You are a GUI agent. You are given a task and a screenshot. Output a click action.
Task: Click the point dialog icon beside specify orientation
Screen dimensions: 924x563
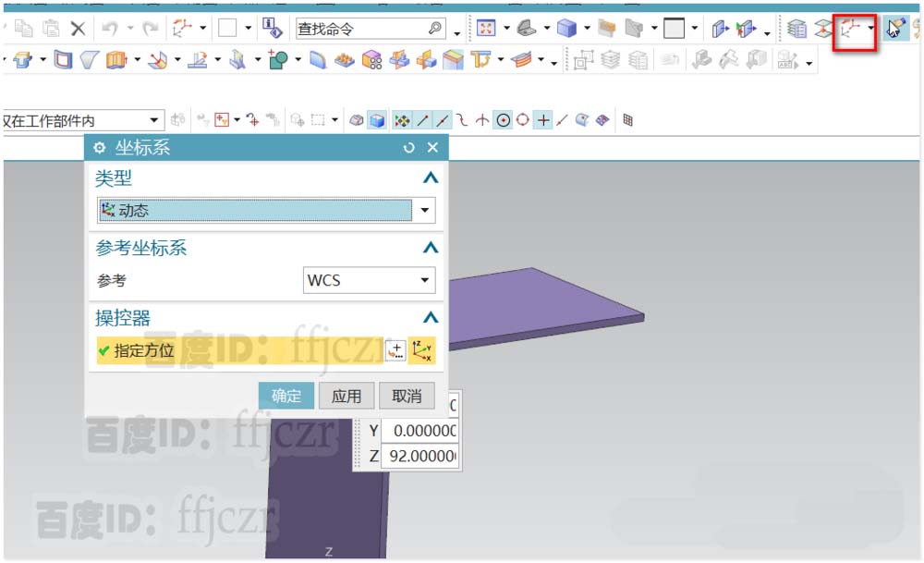(396, 350)
